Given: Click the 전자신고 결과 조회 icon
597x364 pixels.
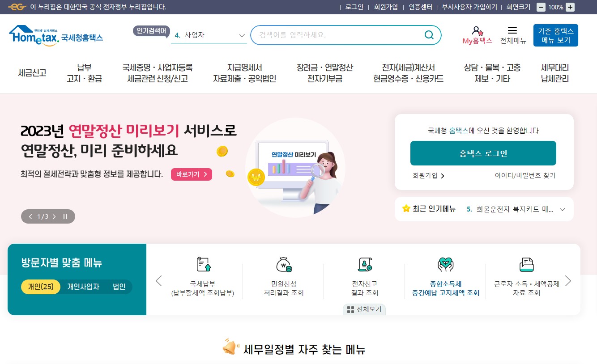Looking at the screenshot, I should pyautogui.click(x=365, y=264).
